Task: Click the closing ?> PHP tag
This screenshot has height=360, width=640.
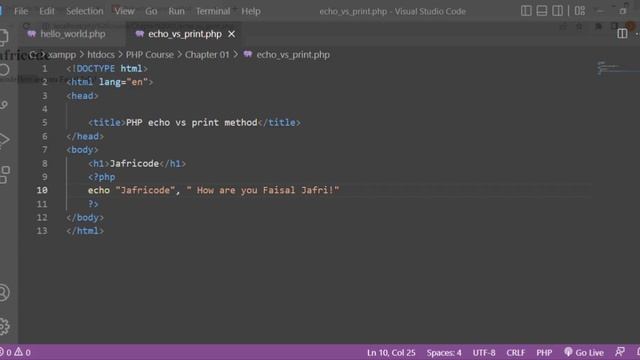Action: tap(93, 204)
